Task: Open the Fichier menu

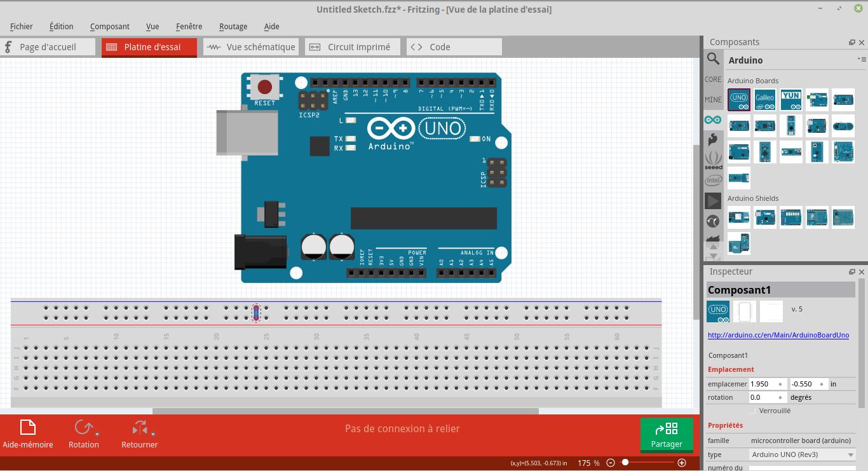Action: click(22, 26)
